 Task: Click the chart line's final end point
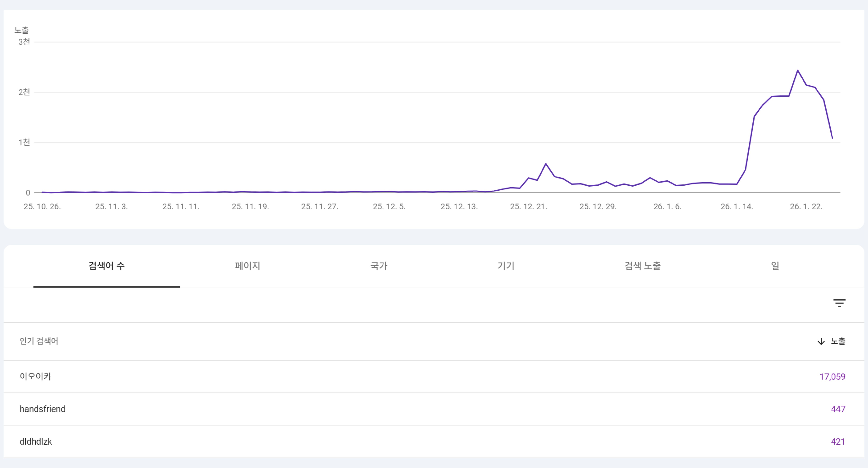tap(832, 138)
